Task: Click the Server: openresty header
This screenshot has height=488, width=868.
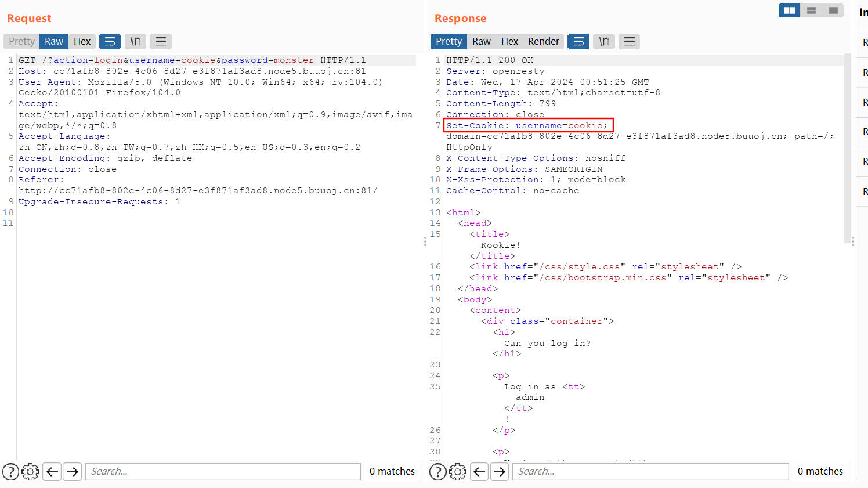Action: point(495,71)
